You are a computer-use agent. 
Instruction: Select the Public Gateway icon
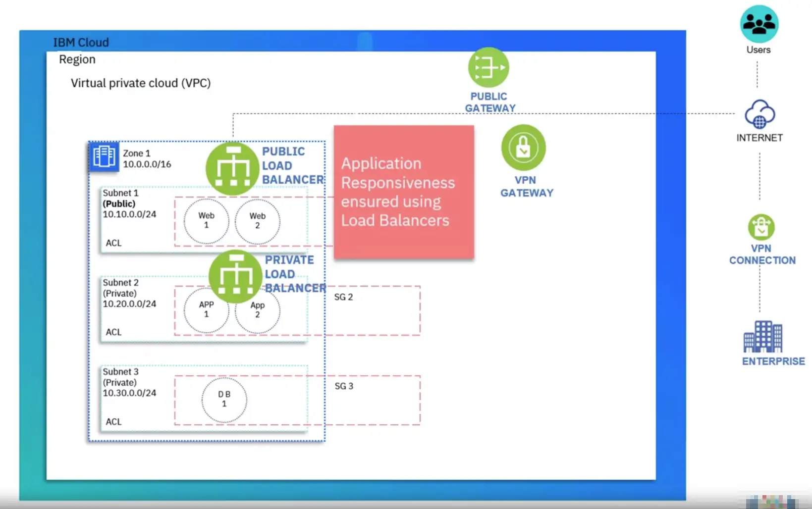[488, 67]
